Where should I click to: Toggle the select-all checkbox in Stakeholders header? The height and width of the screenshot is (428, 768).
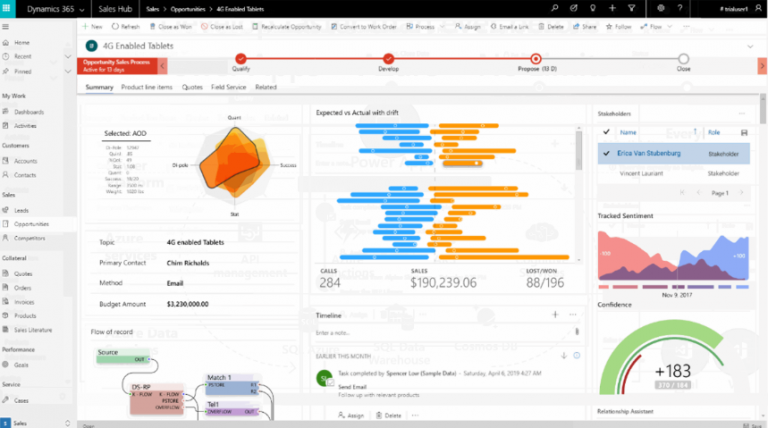pyautogui.click(x=607, y=132)
